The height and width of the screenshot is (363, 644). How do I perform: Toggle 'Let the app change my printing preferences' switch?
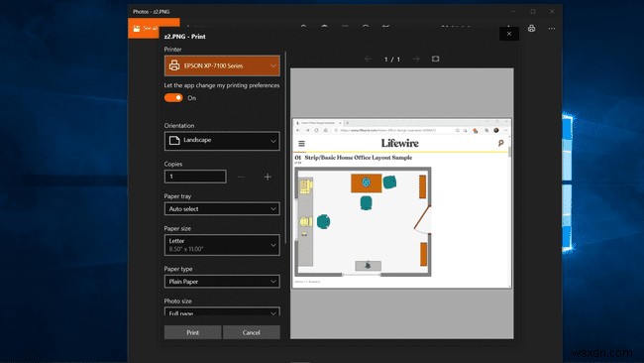pos(173,98)
